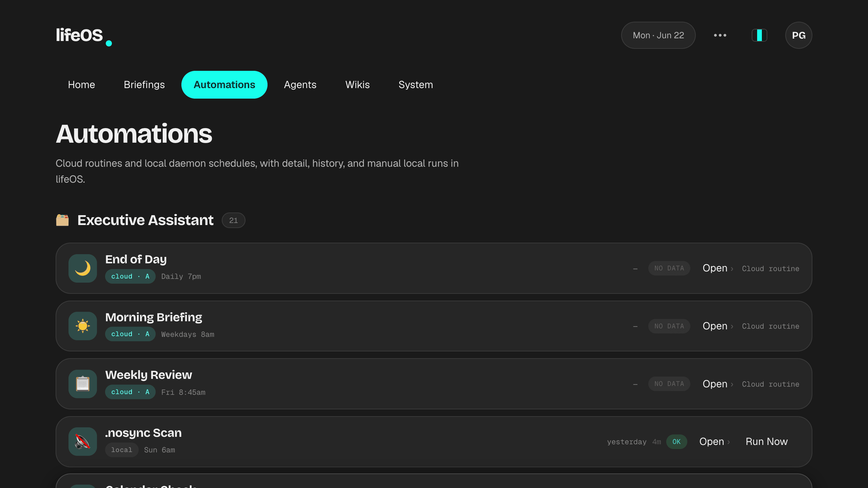Image resolution: width=868 pixels, height=488 pixels.
Task: Select the Automations tab
Action: click(x=224, y=85)
